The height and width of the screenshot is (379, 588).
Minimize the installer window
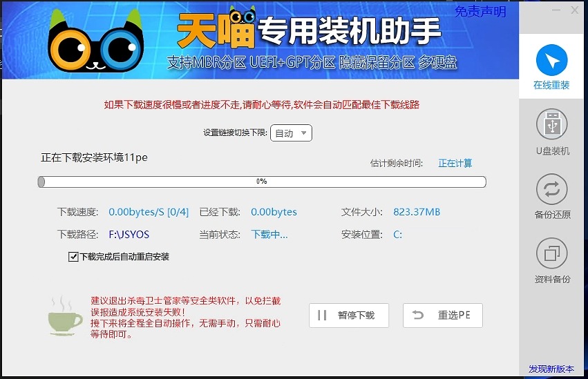point(556,10)
